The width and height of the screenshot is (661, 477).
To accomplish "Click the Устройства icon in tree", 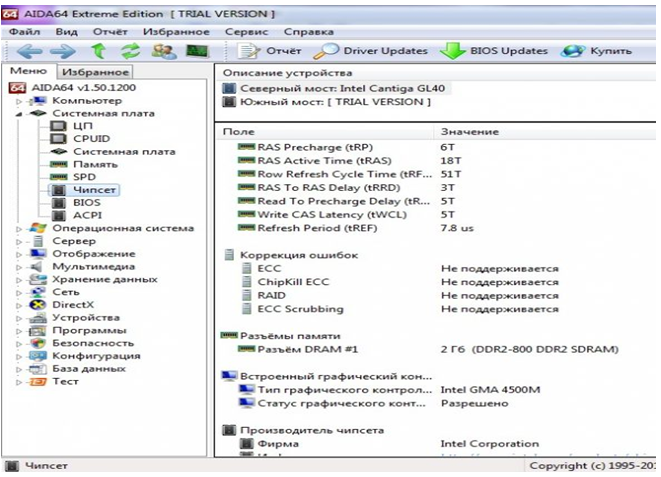I will coord(38,318).
